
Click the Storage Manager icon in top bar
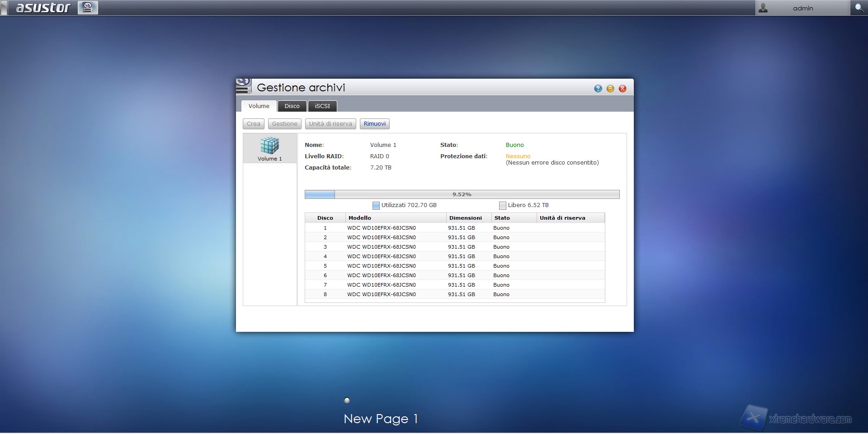click(x=88, y=8)
